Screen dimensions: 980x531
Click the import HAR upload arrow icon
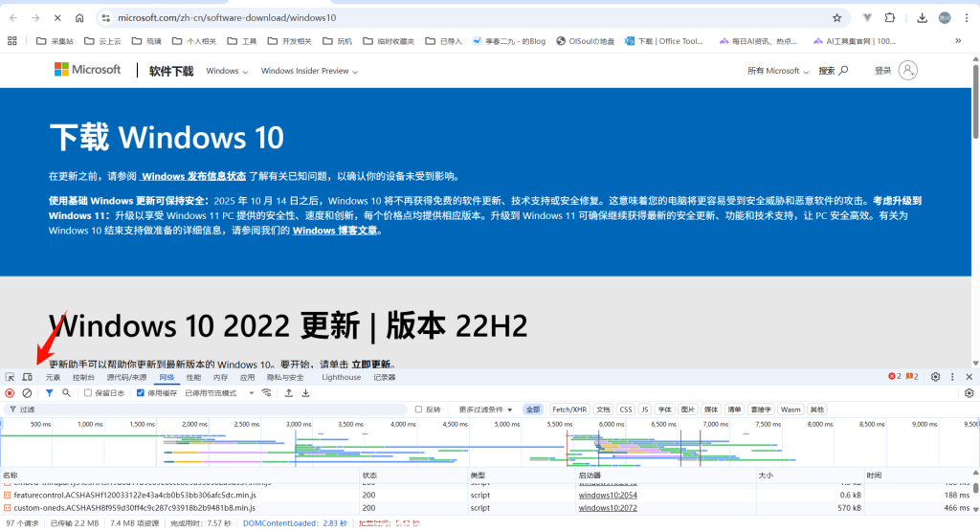pos(289,393)
